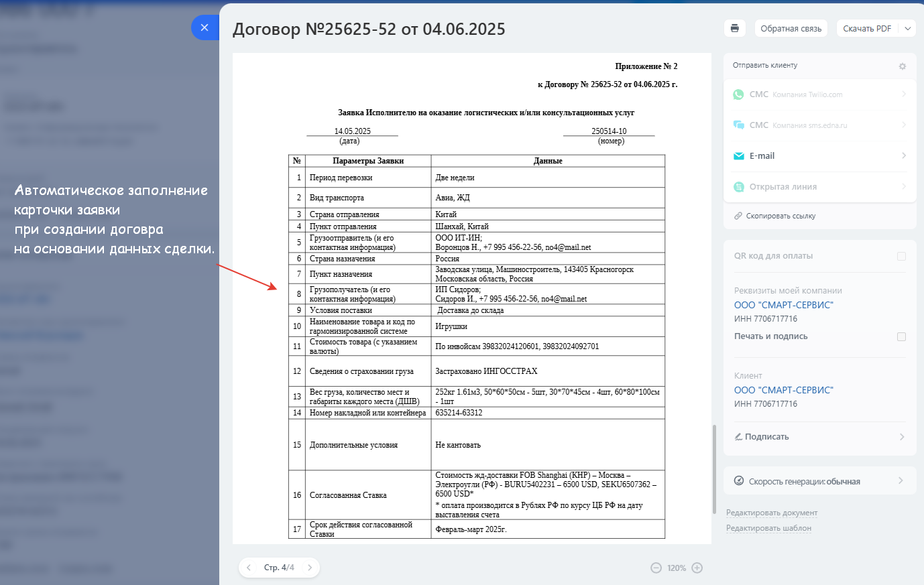Toggle the stamp and signature checkbox
Image resolution: width=924 pixels, height=585 pixels.
point(901,336)
